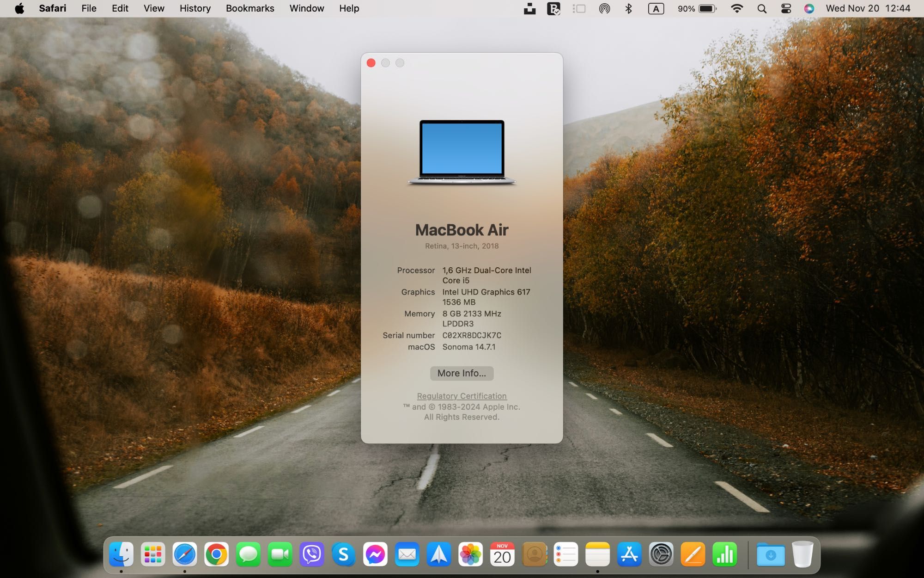Click the 1,6 GHz Dual-Core processor value
The width and height of the screenshot is (924, 578).
[x=487, y=275]
